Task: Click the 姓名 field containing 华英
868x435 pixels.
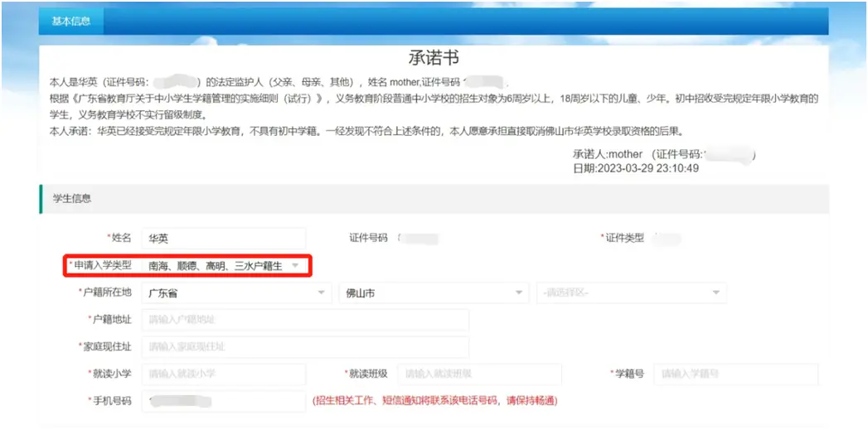Action: coord(223,238)
